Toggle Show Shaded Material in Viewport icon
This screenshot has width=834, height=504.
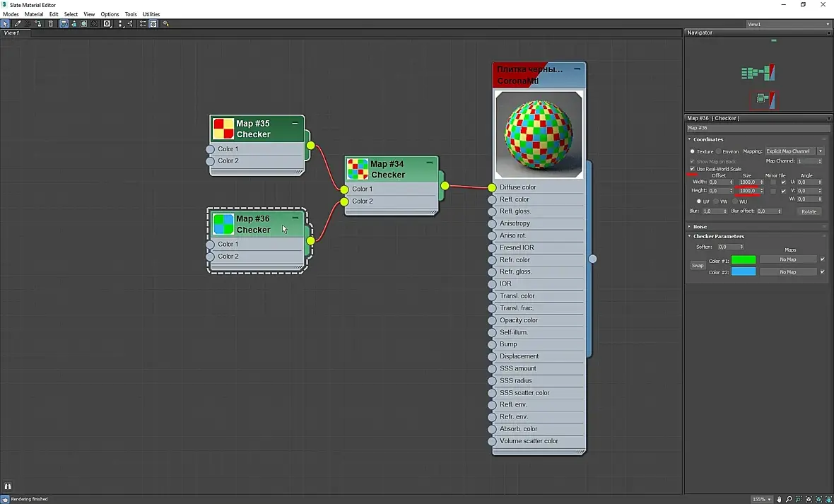(83, 23)
